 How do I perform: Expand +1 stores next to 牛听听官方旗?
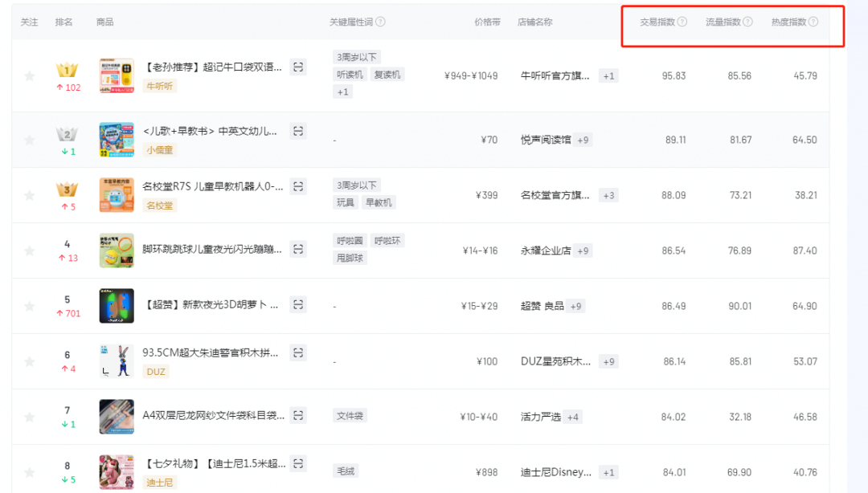coord(608,76)
